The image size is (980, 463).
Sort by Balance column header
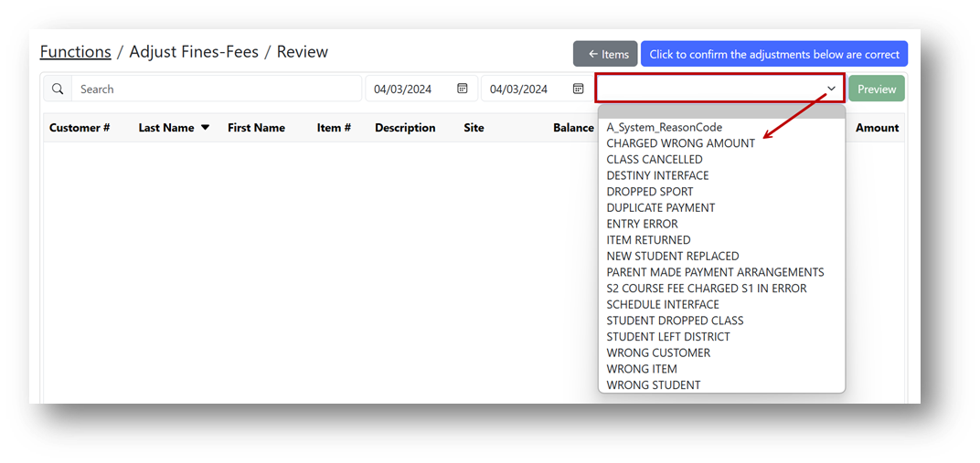click(573, 128)
